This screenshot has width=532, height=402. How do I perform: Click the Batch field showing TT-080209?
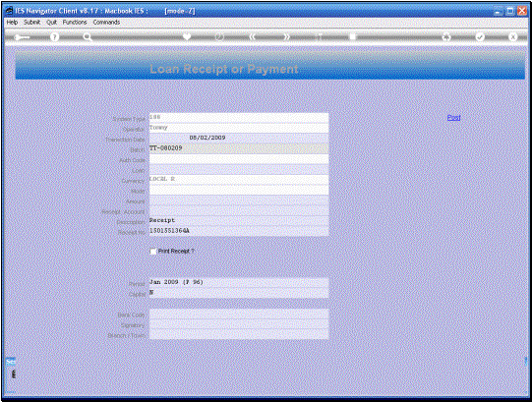[x=239, y=148]
